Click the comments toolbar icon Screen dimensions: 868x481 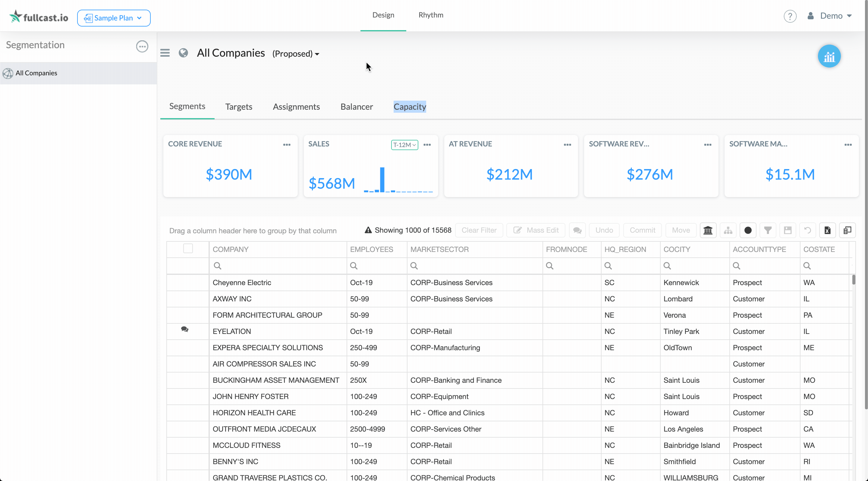[x=577, y=230]
